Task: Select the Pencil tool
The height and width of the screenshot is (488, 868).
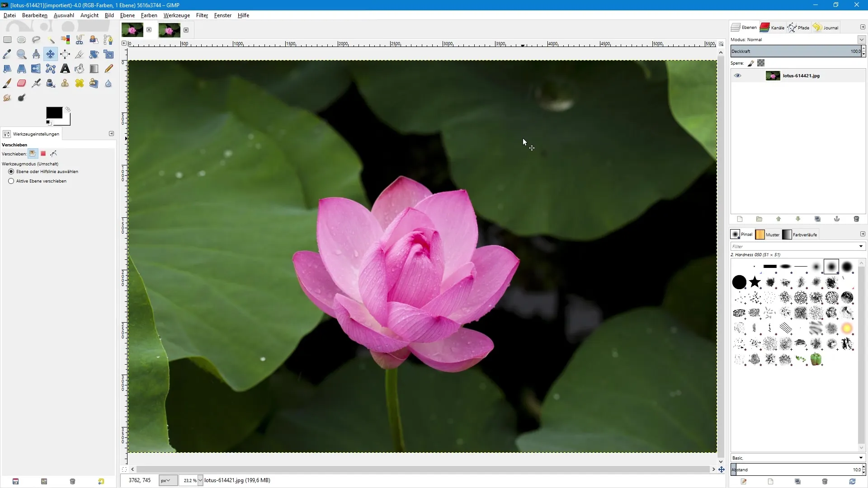Action: tap(108, 69)
